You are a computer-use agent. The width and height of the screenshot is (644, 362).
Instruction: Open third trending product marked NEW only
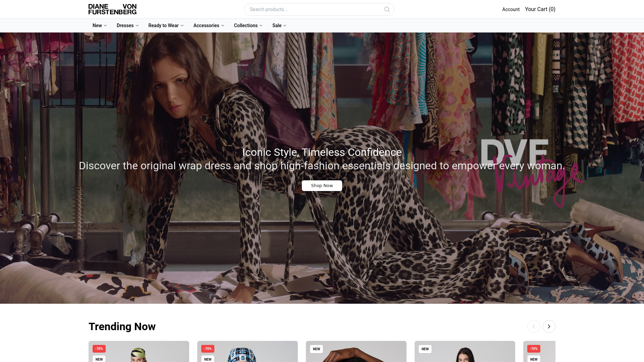pyautogui.click(x=356, y=352)
